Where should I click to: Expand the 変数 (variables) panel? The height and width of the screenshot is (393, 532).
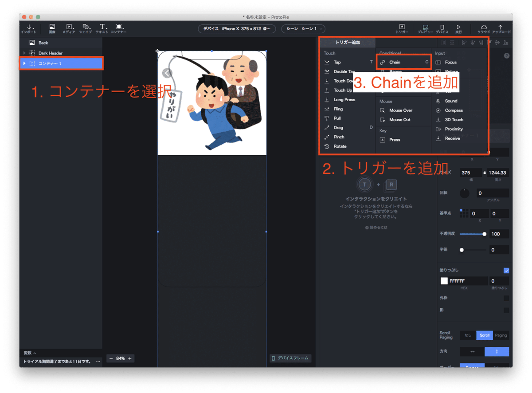(30, 353)
